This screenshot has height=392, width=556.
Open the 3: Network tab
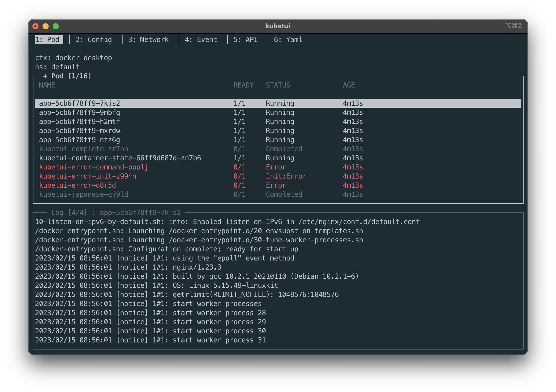[148, 40]
